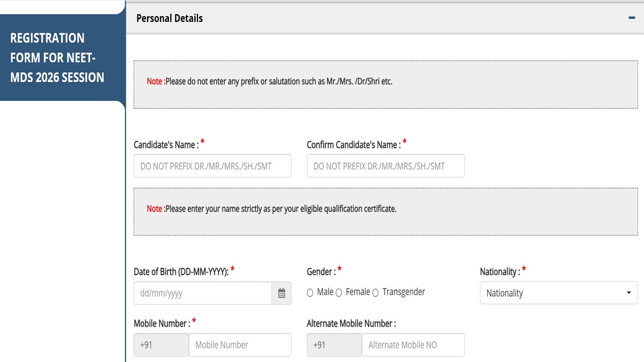Image resolution: width=644 pixels, height=362 pixels.
Task: Click the dd/mm/yyyy date of birth field
Action: 203,293
